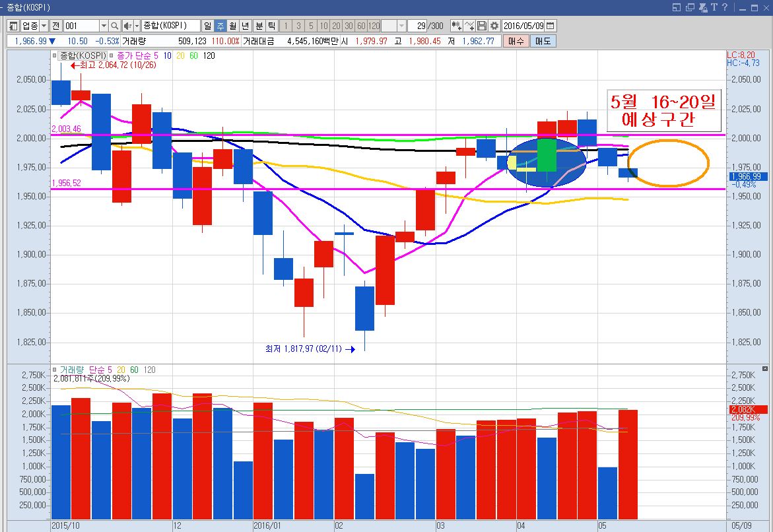Click the 2016/05/09 date field
Screen dimensions: 773x532
(523, 26)
